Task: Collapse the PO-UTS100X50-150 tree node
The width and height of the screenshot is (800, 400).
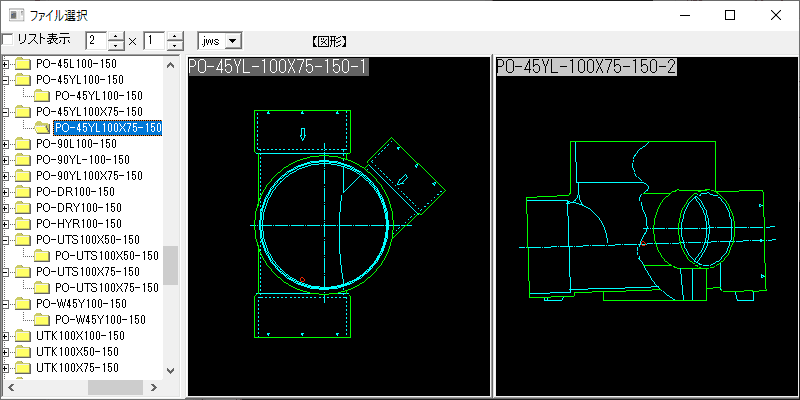Action: pyautogui.click(x=6, y=240)
